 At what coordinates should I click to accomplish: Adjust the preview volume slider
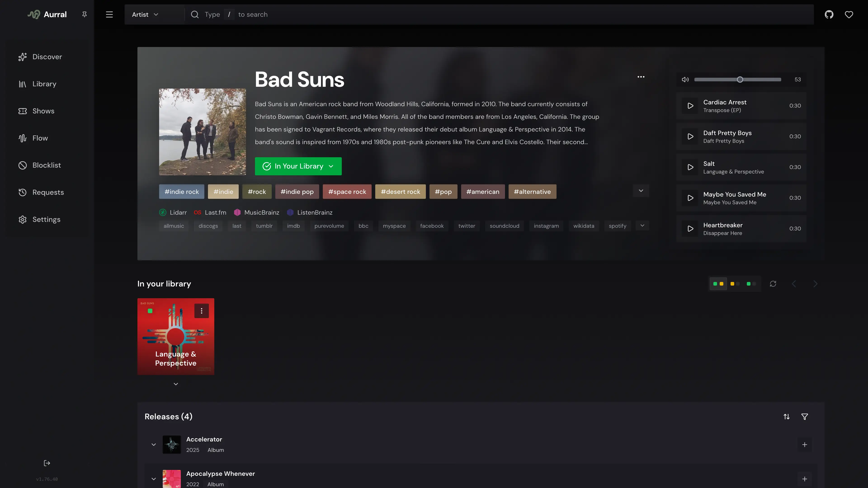(x=738, y=80)
